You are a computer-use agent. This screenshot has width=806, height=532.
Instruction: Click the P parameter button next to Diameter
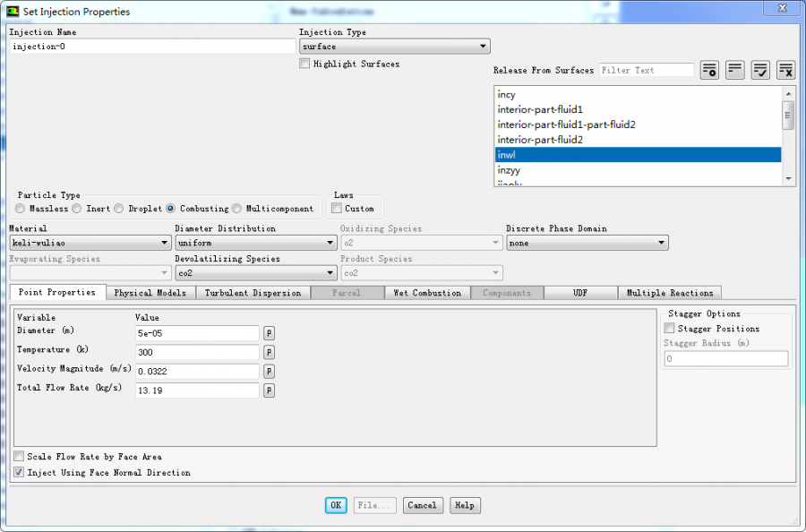click(269, 333)
